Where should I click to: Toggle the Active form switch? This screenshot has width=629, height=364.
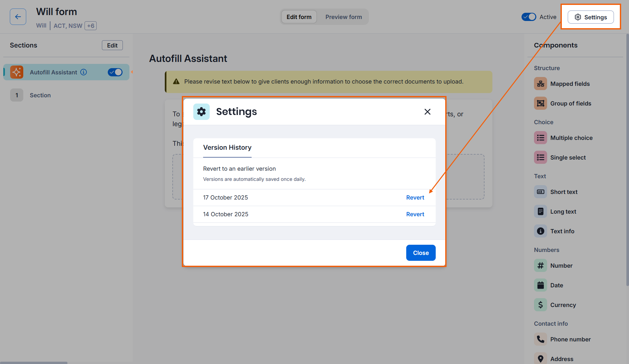(x=529, y=17)
